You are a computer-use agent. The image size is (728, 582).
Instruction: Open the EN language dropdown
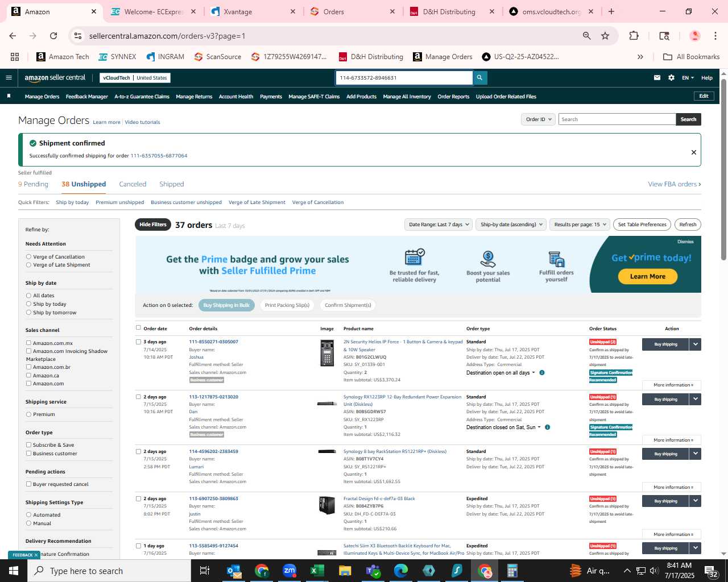tap(688, 78)
